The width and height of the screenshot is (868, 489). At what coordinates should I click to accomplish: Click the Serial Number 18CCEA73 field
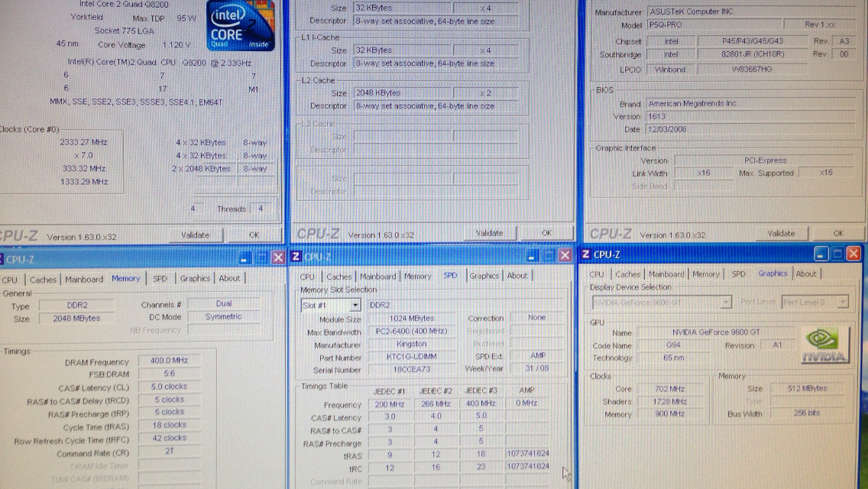point(411,369)
